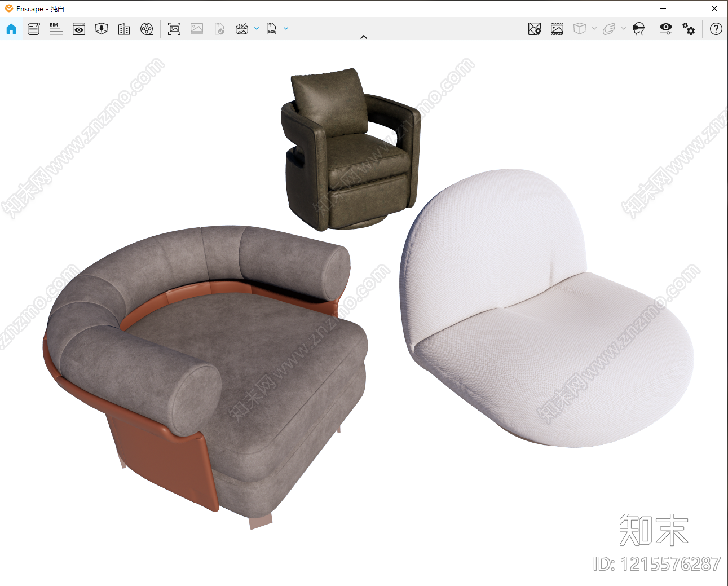
Task: Expand the wing icon dropdown arrow
Action: 624,29
